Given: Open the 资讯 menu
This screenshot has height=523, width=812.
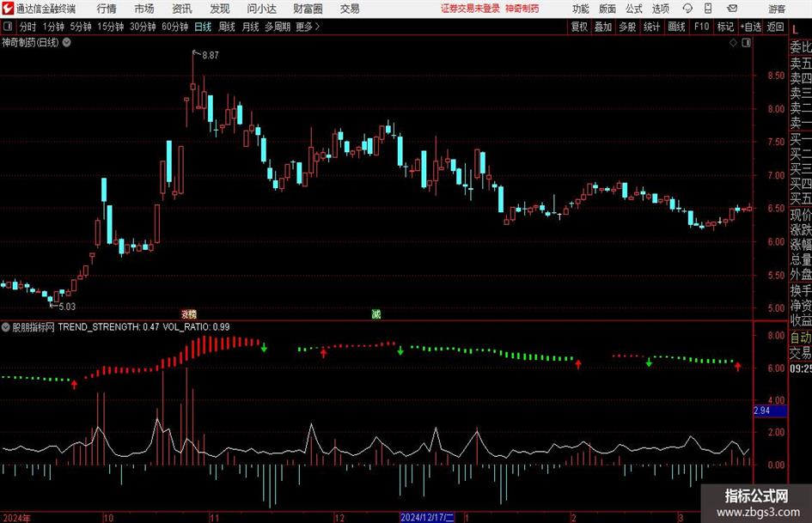Looking at the screenshot, I should click(182, 9).
